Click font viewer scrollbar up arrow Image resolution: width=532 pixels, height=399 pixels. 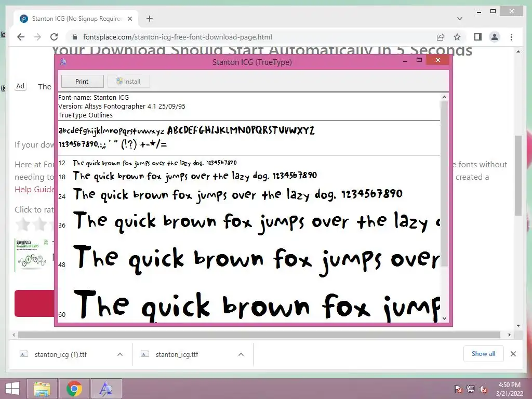tap(445, 97)
